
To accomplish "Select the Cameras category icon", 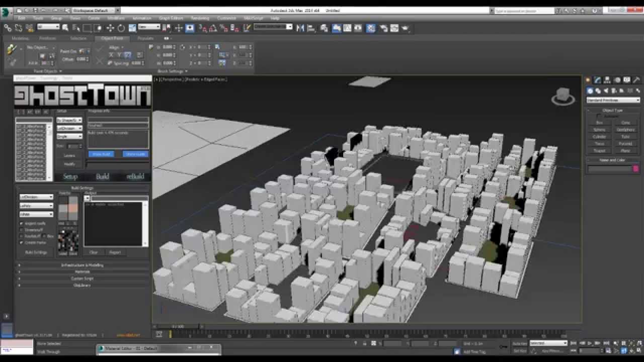I will pos(613,91).
